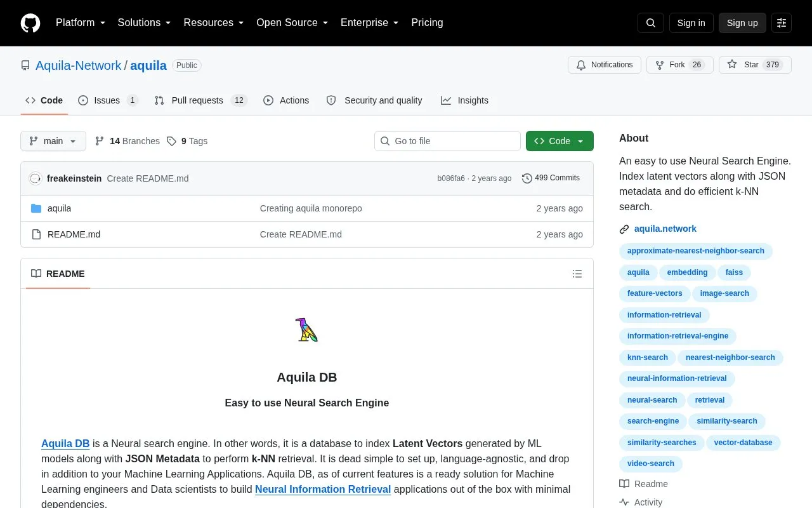Expand the Solutions menu

pyautogui.click(x=145, y=23)
